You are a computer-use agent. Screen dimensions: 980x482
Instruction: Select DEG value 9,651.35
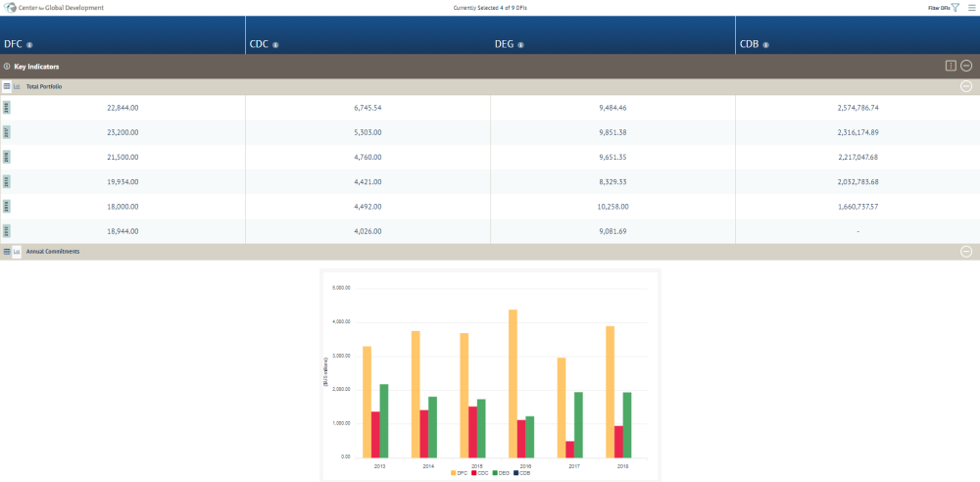coord(612,157)
